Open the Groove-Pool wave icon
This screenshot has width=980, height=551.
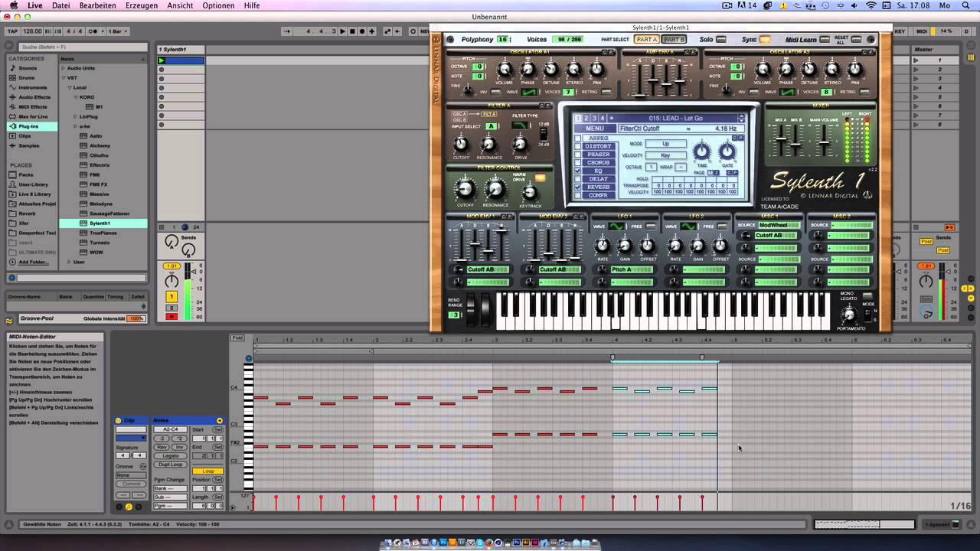[x=9, y=320]
